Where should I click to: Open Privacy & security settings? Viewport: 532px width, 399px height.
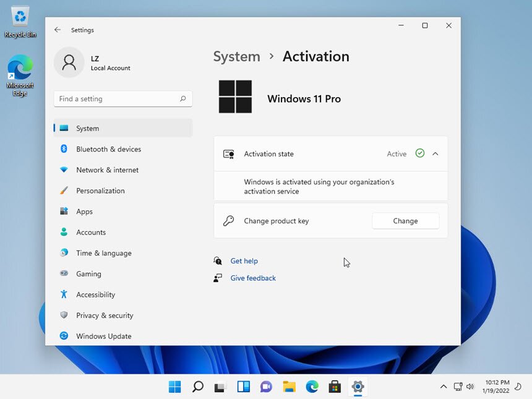(x=123, y=315)
